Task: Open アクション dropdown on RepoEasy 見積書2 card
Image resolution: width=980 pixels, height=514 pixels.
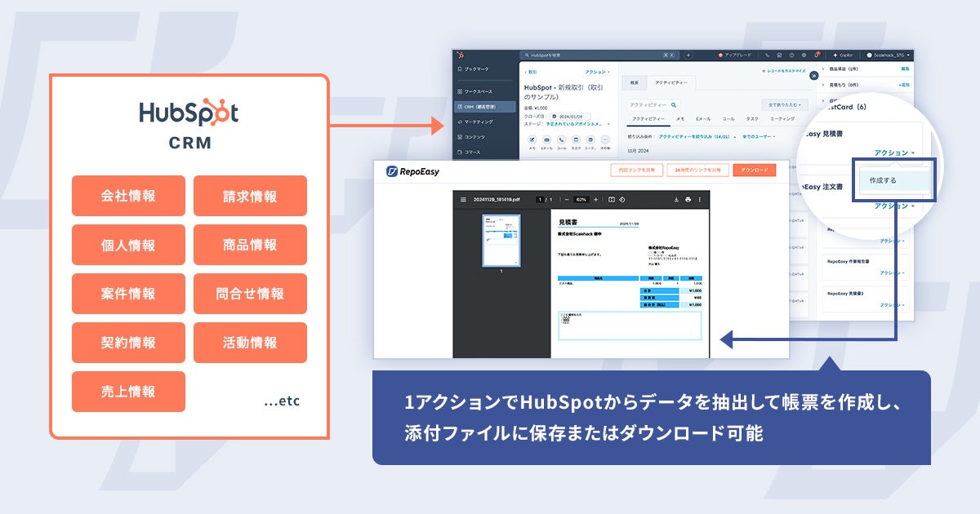Action: coord(893,304)
